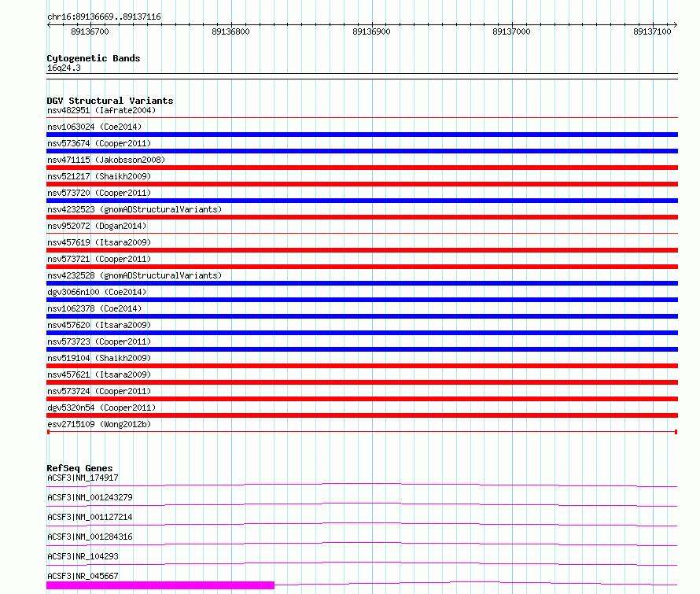Open transcript ACSF3|NM_001127214

[x=90, y=517]
